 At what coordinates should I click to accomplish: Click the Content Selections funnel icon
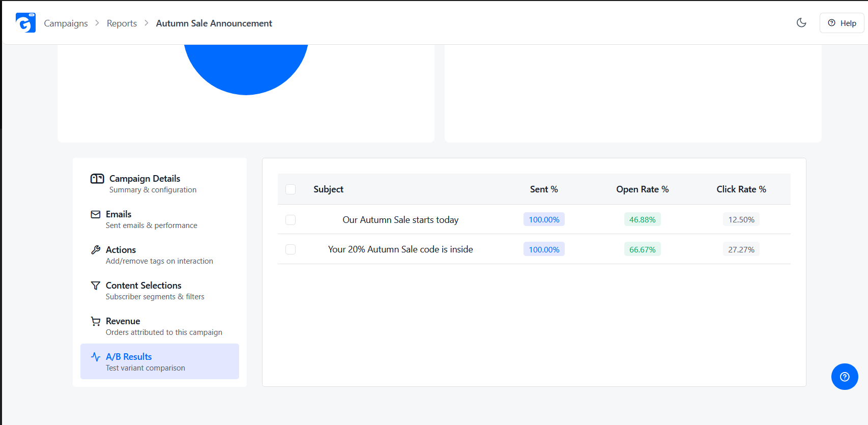96,286
